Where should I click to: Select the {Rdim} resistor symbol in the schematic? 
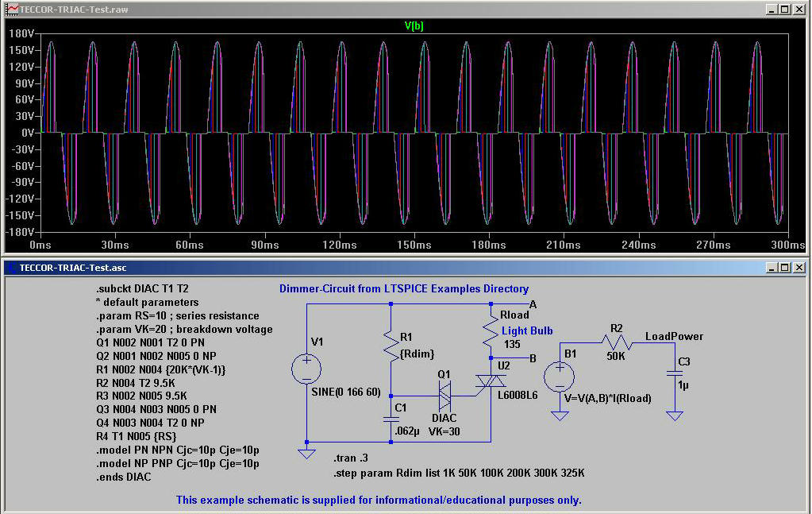point(391,346)
